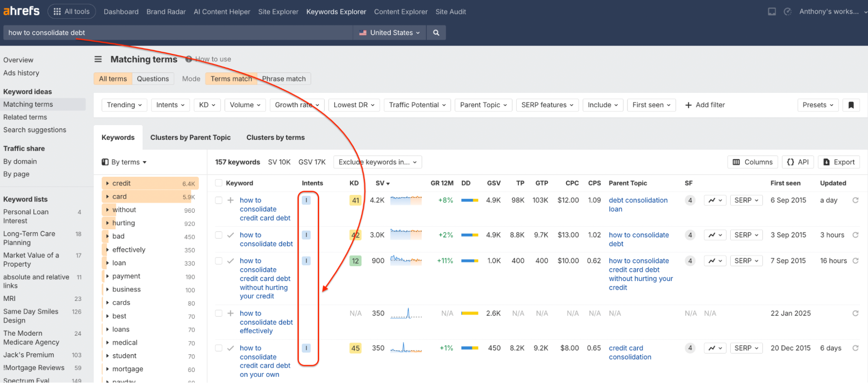868x383 pixels.
Task: Open the Trending filter dropdown
Action: coord(125,105)
